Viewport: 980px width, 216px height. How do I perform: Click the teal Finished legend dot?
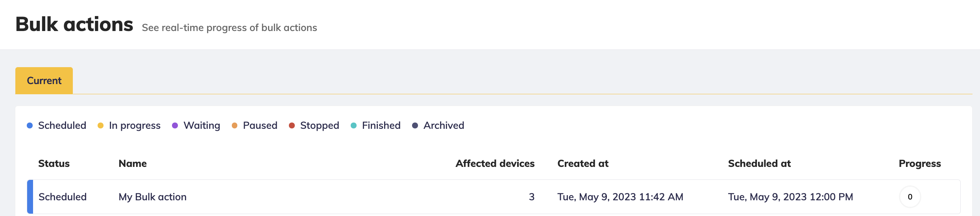tap(353, 126)
